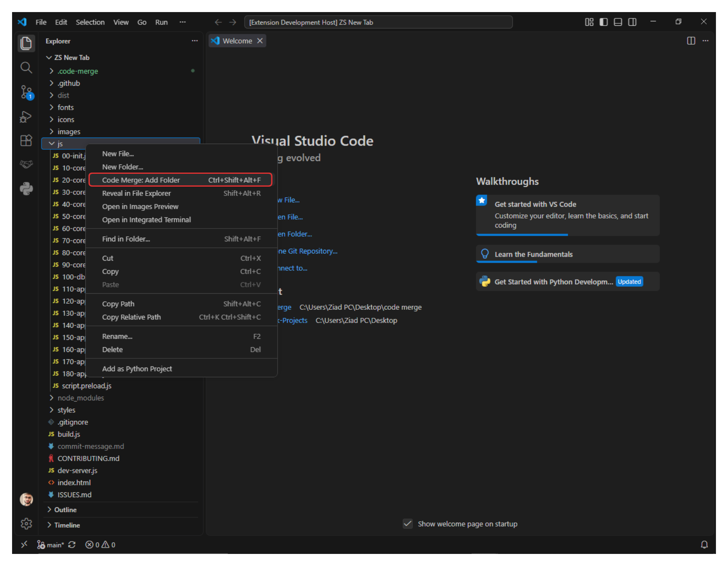Image resolution: width=728 pixels, height=566 pixels.
Task: Open Explorer views and more actions menu
Action: pyautogui.click(x=195, y=41)
